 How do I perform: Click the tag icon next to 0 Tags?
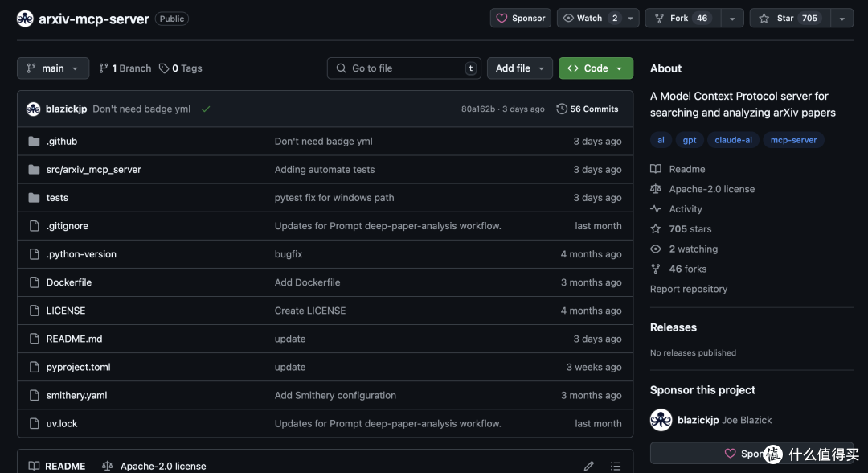(x=164, y=68)
